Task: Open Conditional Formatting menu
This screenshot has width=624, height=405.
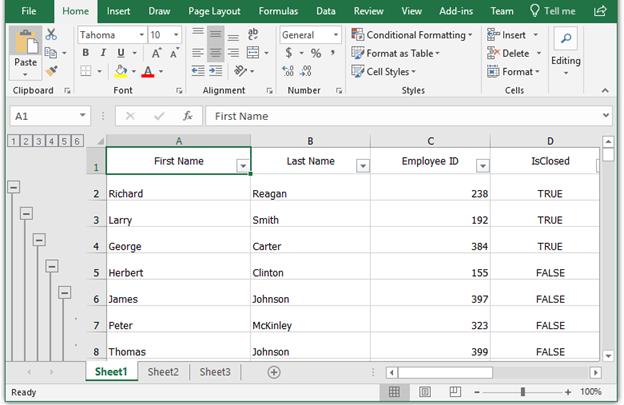Action: pos(412,35)
